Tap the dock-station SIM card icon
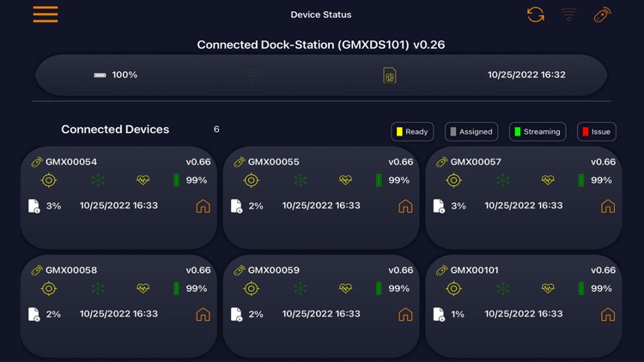 pyautogui.click(x=390, y=75)
